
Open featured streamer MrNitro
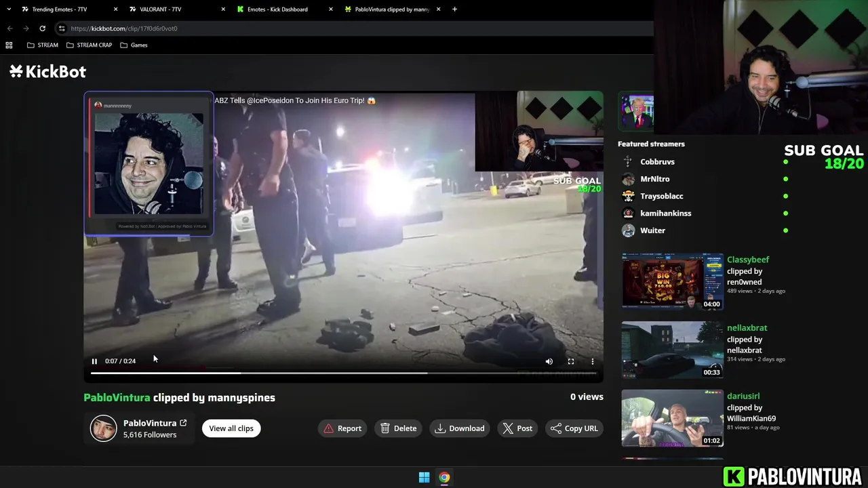(655, 179)
